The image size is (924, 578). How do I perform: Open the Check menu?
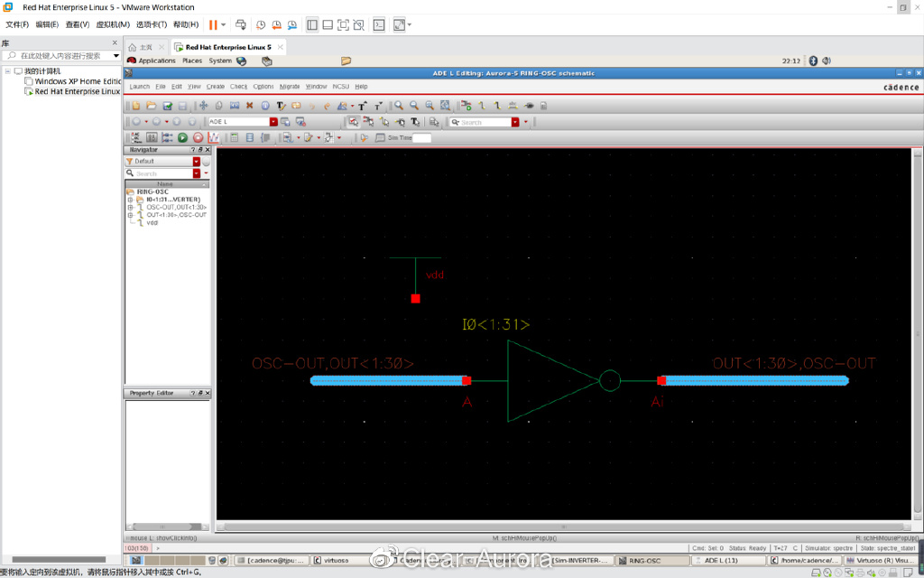(238, 87)
